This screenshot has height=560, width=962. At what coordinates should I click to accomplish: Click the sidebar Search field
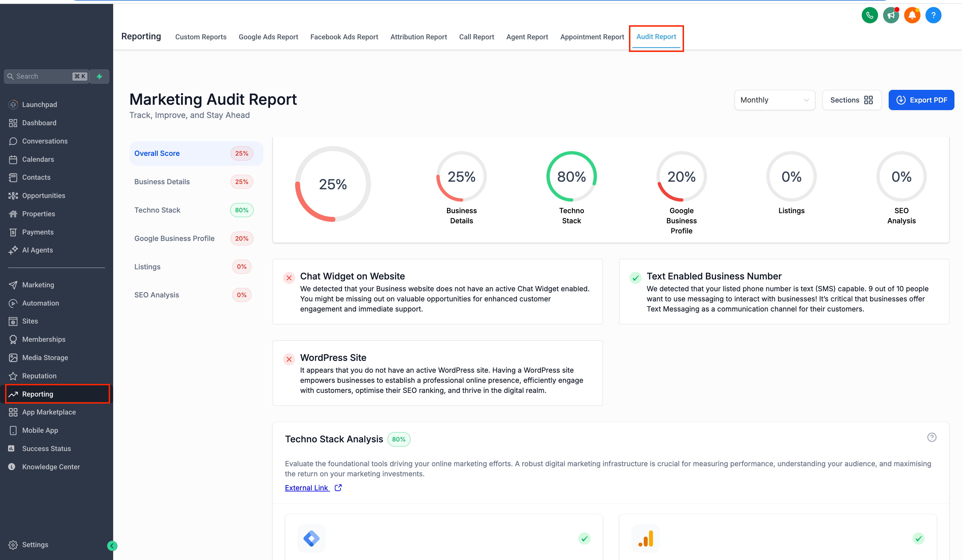coord(42,76)
